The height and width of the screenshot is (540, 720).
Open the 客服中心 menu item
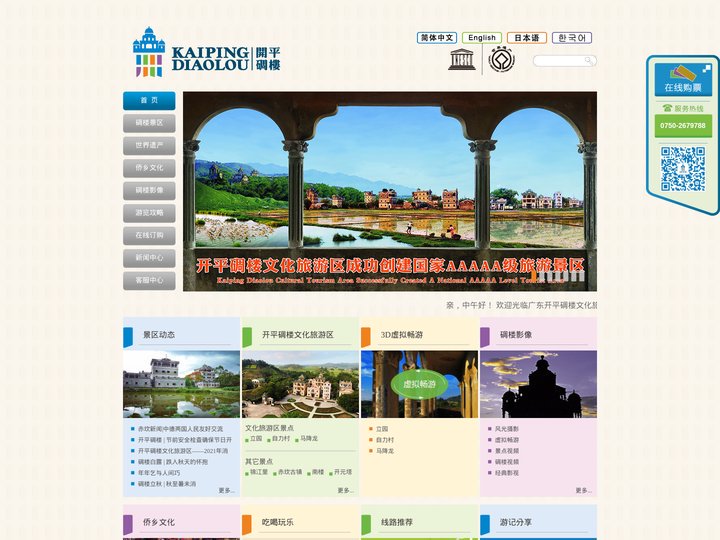pos(149,281)
